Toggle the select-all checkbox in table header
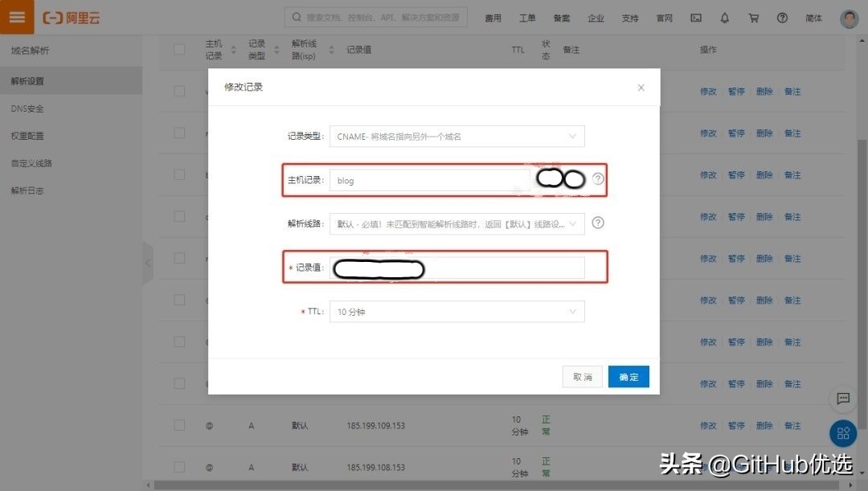Screen dimensions: 868x491 point(179,49)
